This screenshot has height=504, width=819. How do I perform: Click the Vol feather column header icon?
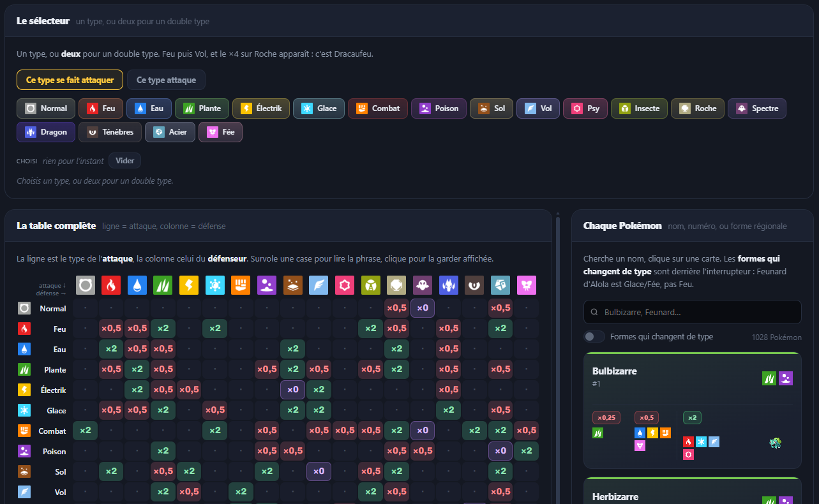coord(319,285)
